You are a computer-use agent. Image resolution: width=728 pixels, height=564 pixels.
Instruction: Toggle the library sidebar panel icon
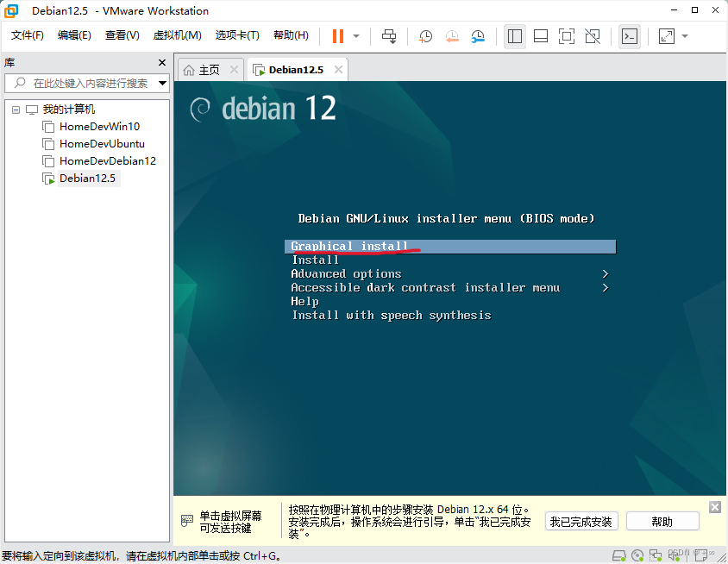coord(515,36)
